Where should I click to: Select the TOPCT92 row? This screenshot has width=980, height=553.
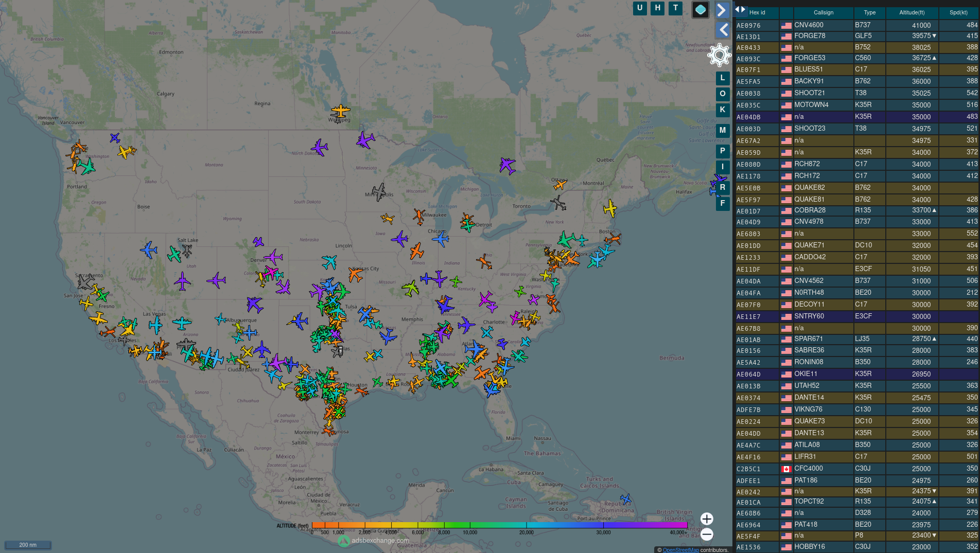[x=857, y=502]
